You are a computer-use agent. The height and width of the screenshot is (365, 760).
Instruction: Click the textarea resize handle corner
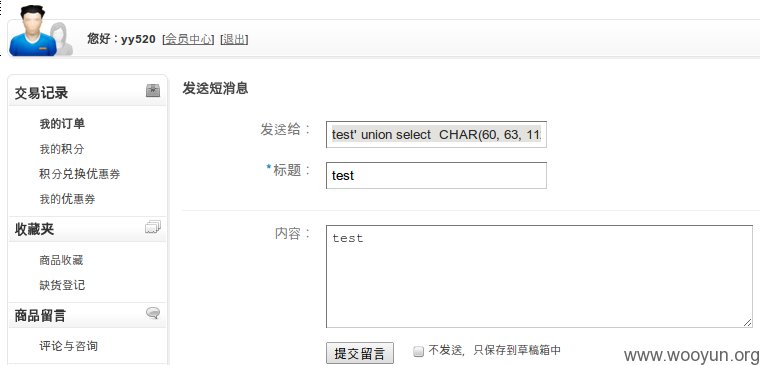coord(747,323)
